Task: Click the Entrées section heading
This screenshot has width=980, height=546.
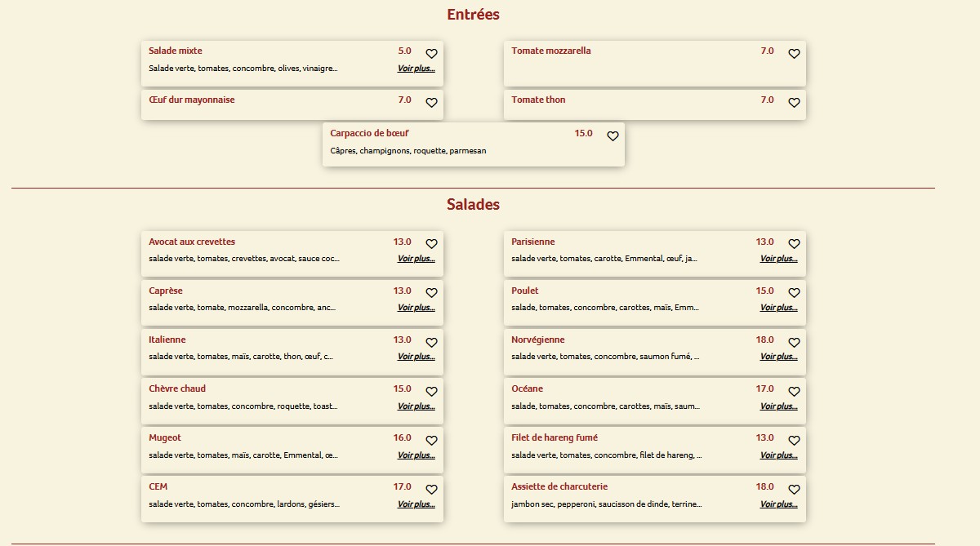Action: (473, 15)
